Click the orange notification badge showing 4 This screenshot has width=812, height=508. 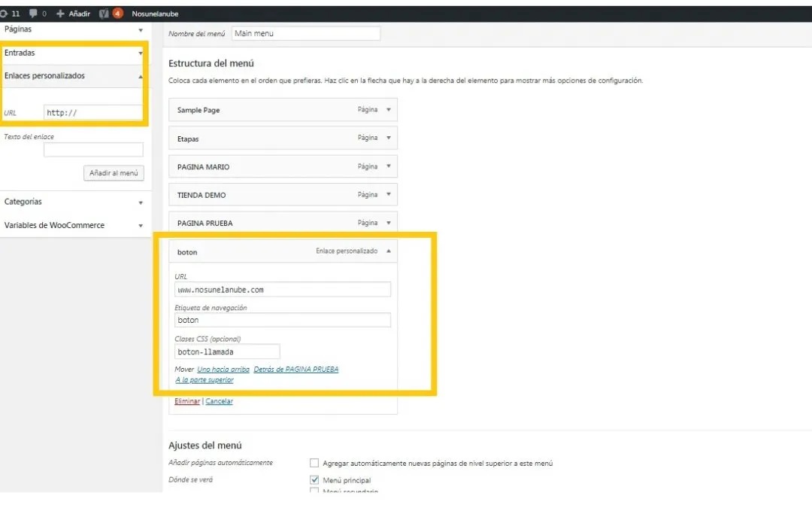click(118, 14)
